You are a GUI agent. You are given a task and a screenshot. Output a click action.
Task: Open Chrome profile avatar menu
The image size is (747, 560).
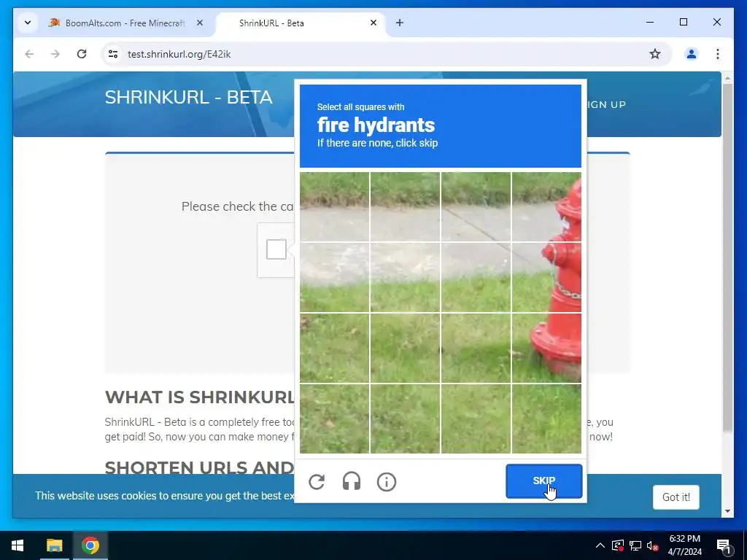click(692, 54)
